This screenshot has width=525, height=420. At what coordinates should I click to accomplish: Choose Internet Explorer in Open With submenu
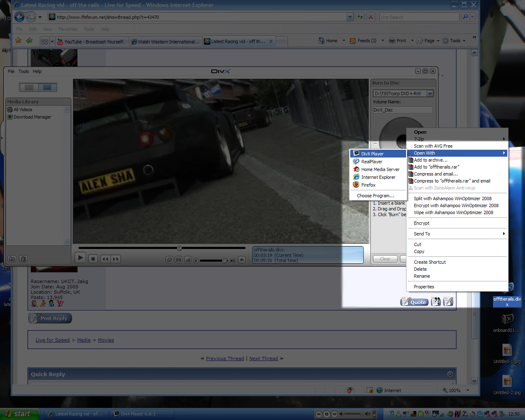tap(378, 177)
